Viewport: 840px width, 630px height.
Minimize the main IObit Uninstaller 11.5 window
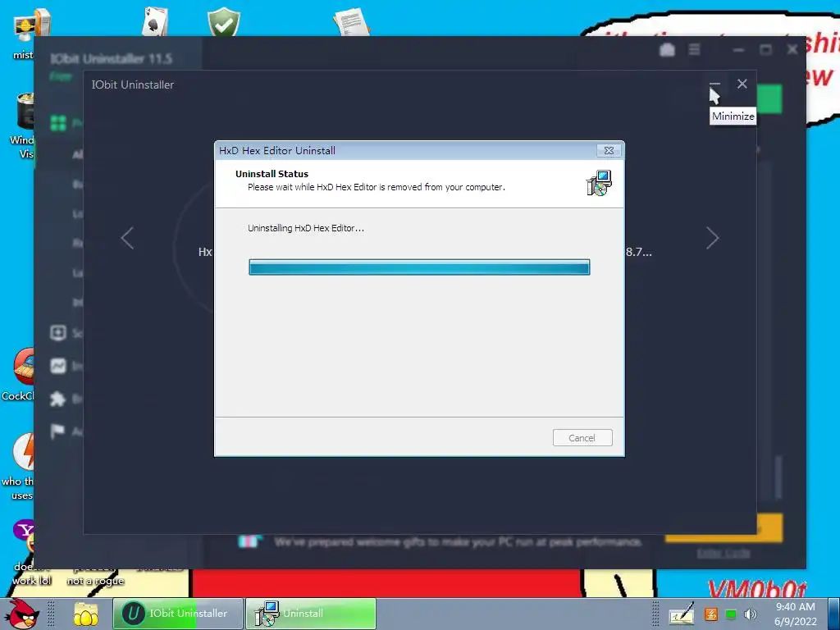pyautogui.click(x=739, y=50)
